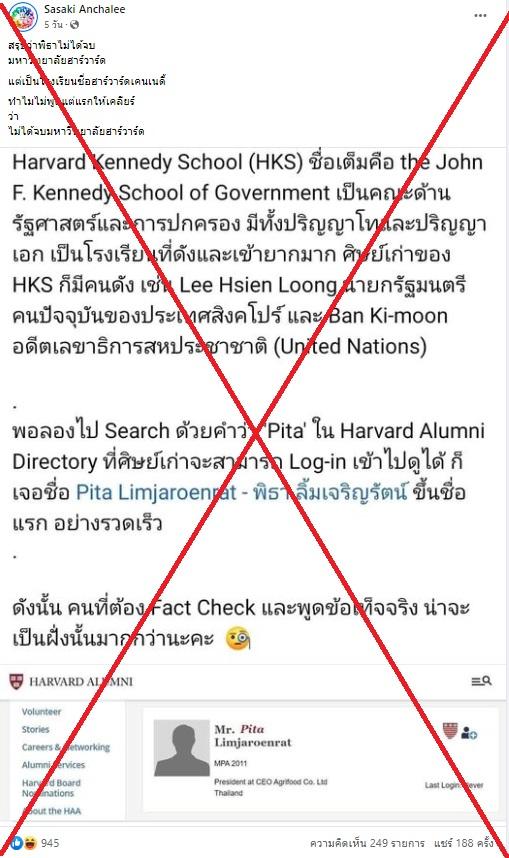Click Pita's placeholder profile photo thumbnail
The height and width of the screenshot is (858, 509).
[x=182, y=747]
